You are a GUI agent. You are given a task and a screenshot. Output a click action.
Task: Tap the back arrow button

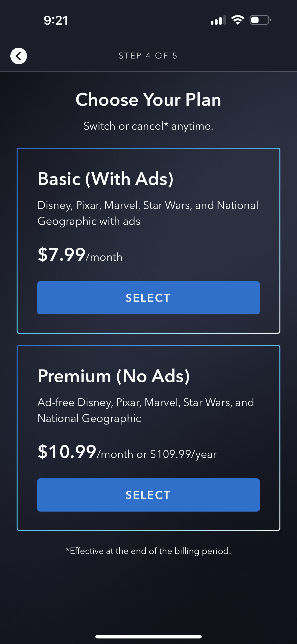[18, 56]
